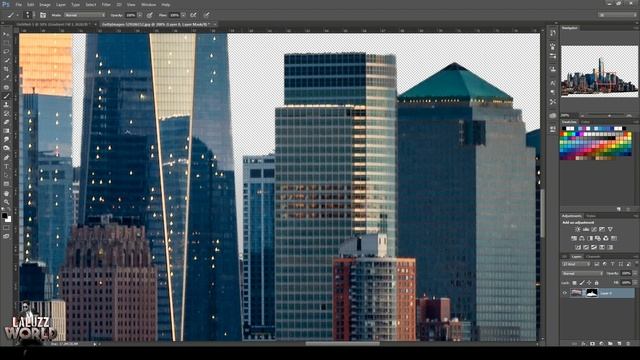Add a Levels adjustment
Image resolution: width=640 pixels, height=360 pixels.
[x=586, y=229]
